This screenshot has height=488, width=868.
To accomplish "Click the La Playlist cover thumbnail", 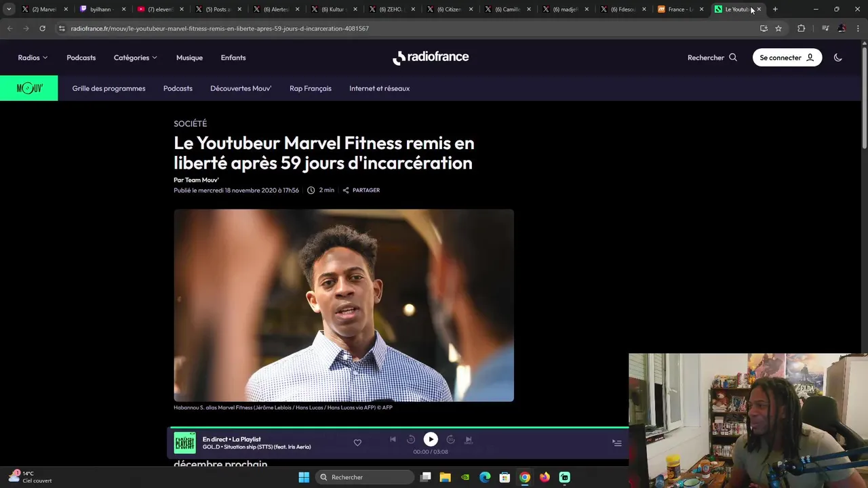I will pyautogui.click(x=184, y=443).
